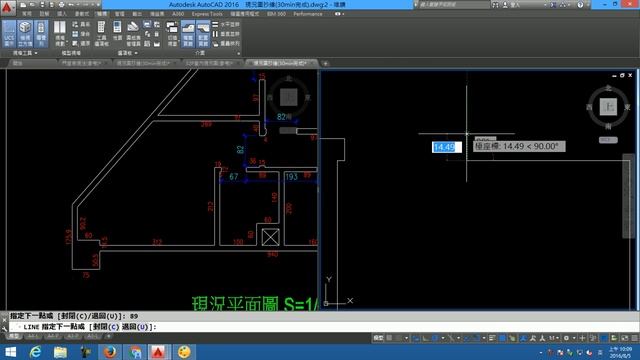The image size is (640, 360).
Task: Click the Undo arrow in quick access toolbar
Action: coord(71,5)
